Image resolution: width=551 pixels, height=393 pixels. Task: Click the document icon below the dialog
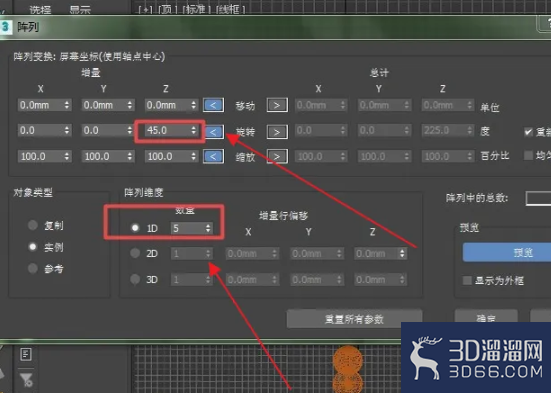pyautogui.click(x=26, y=354)
